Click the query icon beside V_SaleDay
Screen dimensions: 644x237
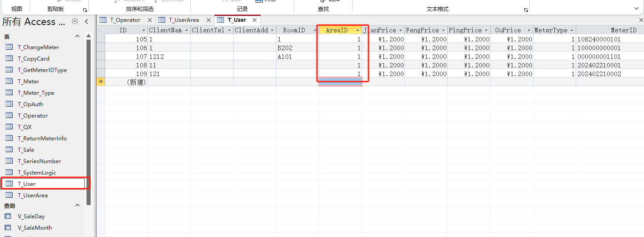(8, 216)
